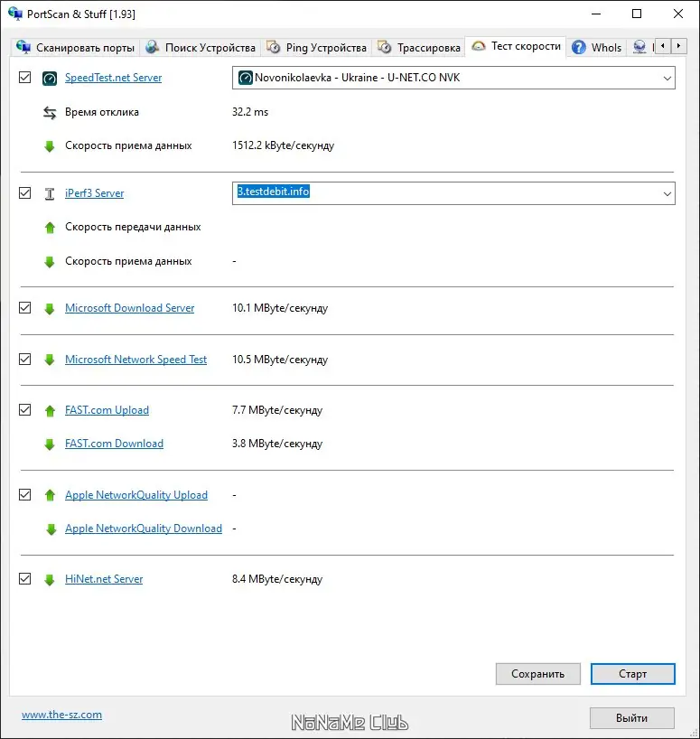Open the HiNet.net Server link
The width and height of the screenshot is (700, 739).
(104, 579)
